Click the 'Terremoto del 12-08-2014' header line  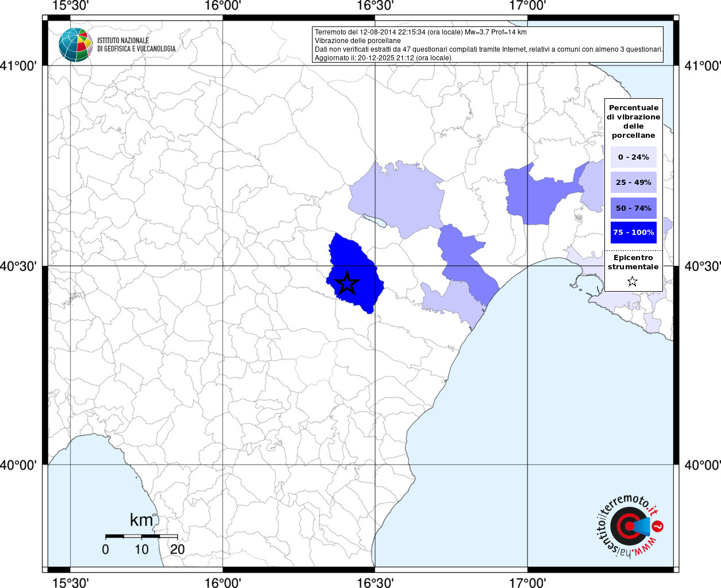point(421,32)
